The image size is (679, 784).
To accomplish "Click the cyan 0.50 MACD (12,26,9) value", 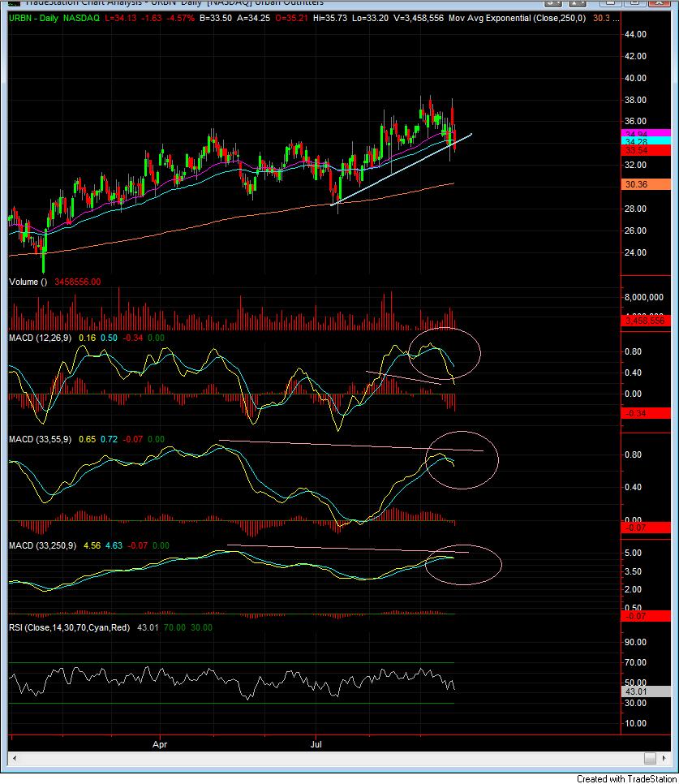I will pyautogui.click(x=109, y=338).
